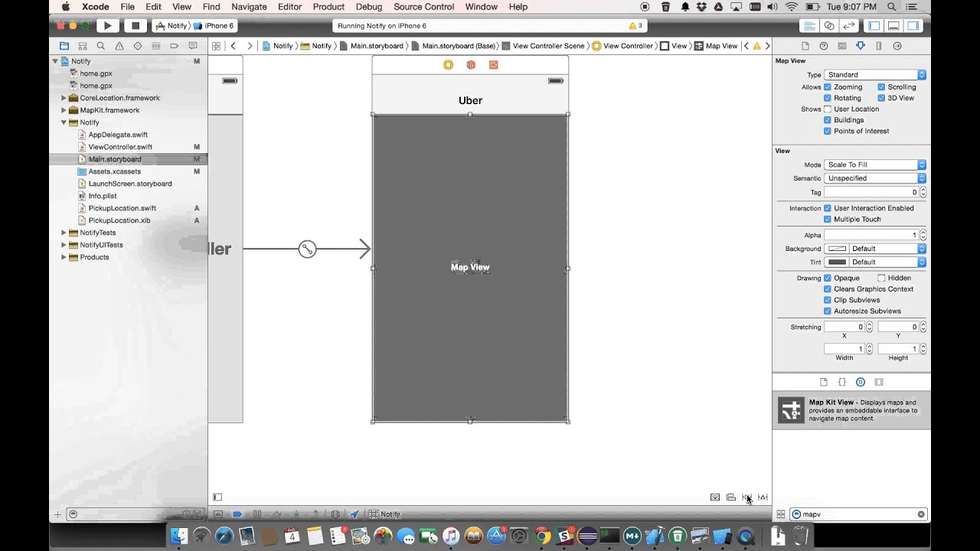Image resolution: width=980 pixels, height=551 pixels.
Task: Collapse the Notify folder group
Action: 64,122
